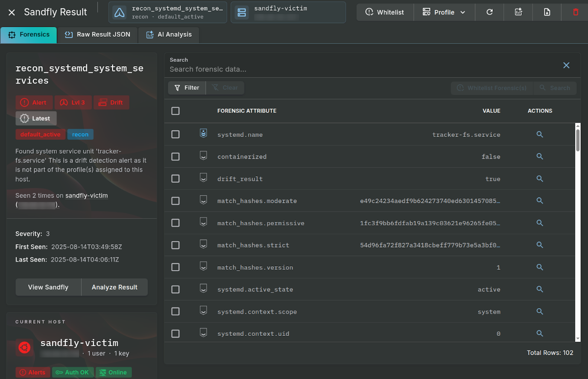Check the match_hashes.moderate row checkbox
The width and height of the screenshot is (588, 379).
tap(176, 201)
